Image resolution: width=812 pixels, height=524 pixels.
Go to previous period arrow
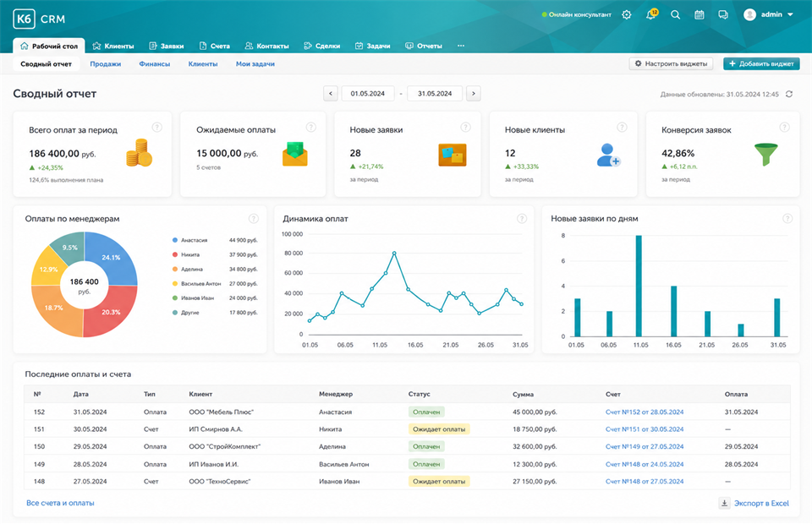[331, 94]
